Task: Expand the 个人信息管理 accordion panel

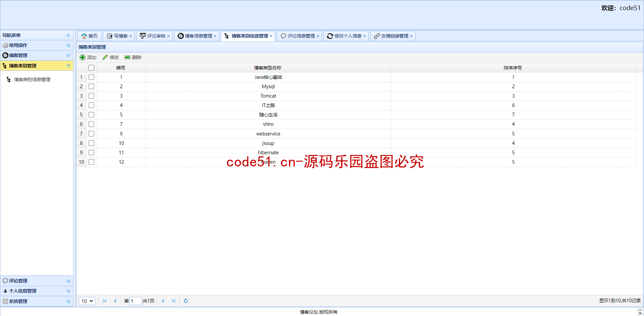Action: (x=68, y=291)
